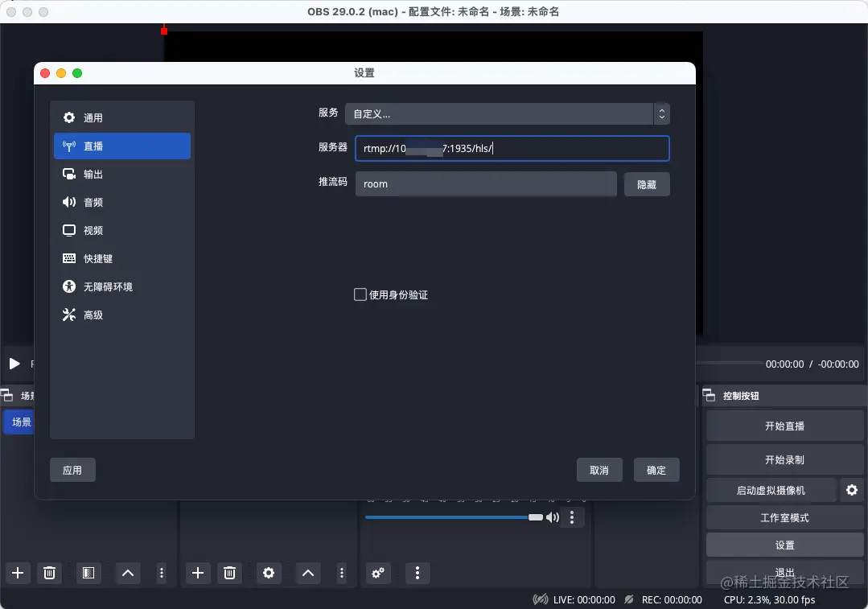Click the 场景 dock panel icon

click(6, 395)
